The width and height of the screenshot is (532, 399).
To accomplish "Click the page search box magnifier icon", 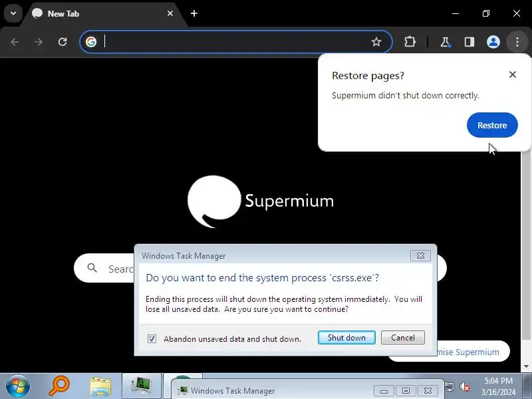I will point(92,268).
